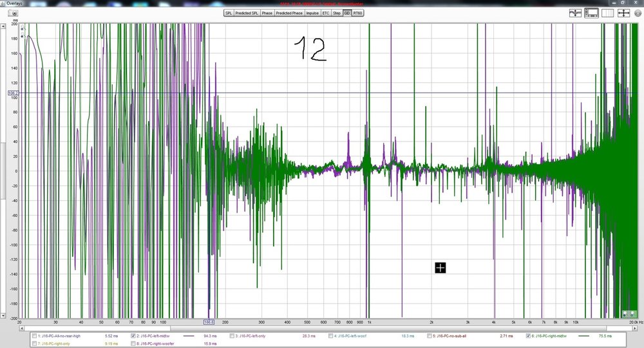Click the vertical scrollbar up arrow
The height and width of the screenshot is (348, 644).
tap(3, 26)
